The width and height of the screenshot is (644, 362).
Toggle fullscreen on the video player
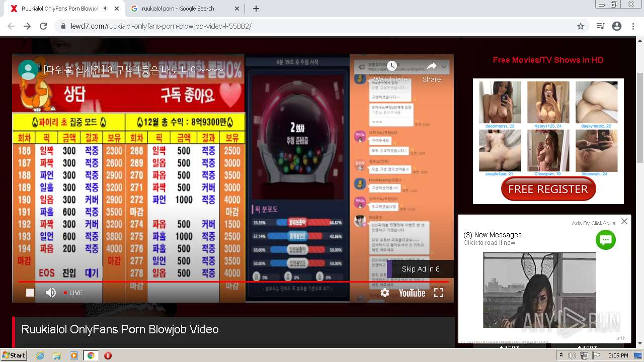click(x=439, y=293)
